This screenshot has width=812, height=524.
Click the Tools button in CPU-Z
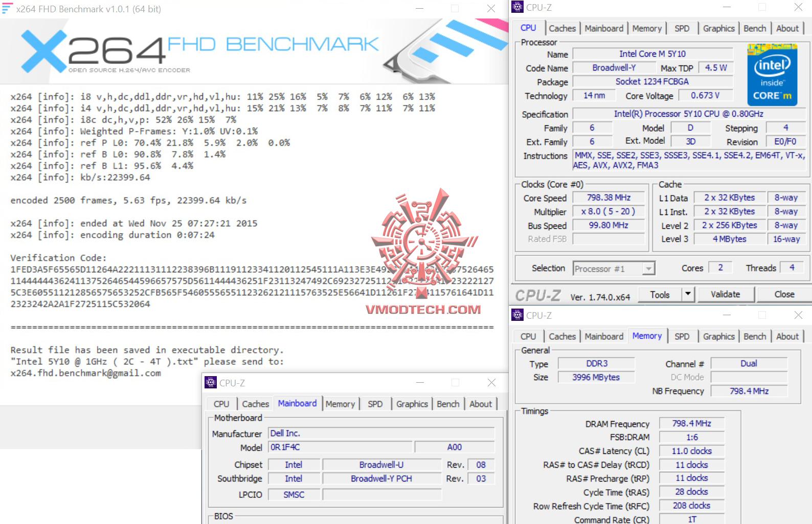click(x=660, y=294)
